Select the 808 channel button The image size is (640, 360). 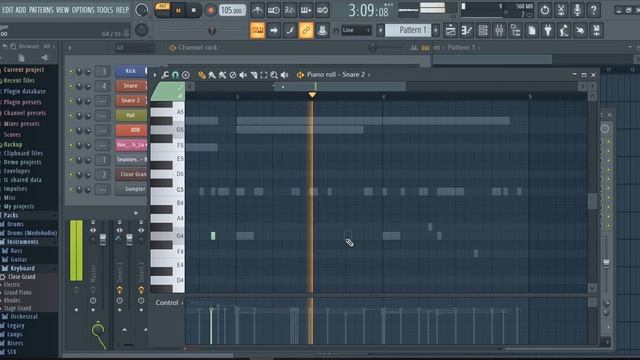tap(131, 130)
